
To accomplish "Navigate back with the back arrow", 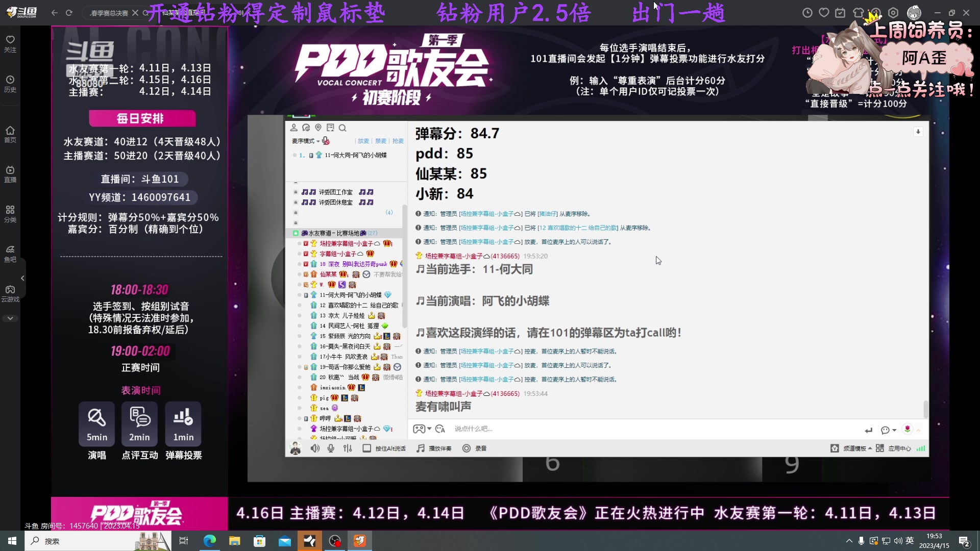I will [x=55, y=13].
